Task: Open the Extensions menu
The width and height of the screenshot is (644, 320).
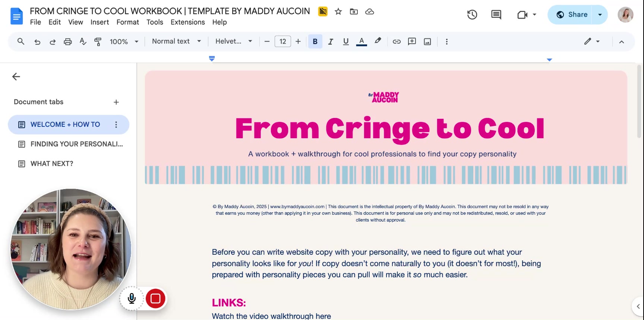Action: [x=187, y=22]
